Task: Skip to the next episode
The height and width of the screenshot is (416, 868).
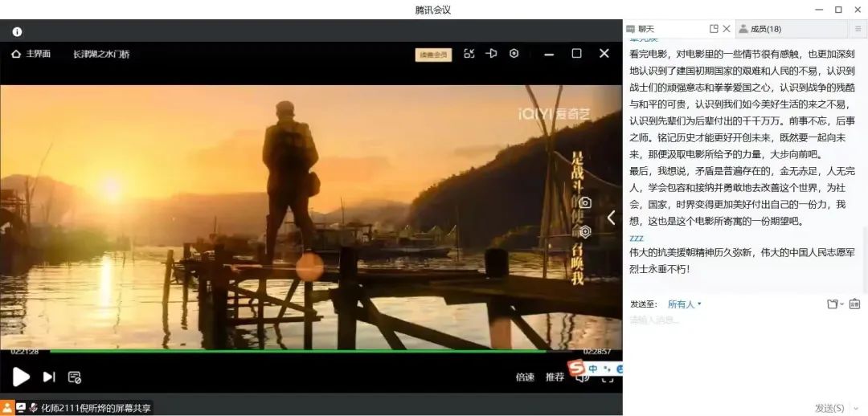Action: point(49,377)
